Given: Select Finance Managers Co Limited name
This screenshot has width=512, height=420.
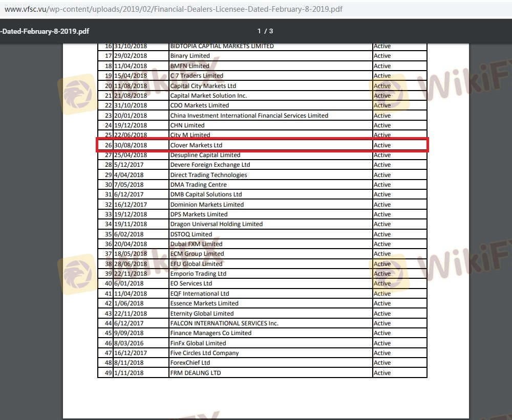Looking at the screenshot, I should pos(210,333).
